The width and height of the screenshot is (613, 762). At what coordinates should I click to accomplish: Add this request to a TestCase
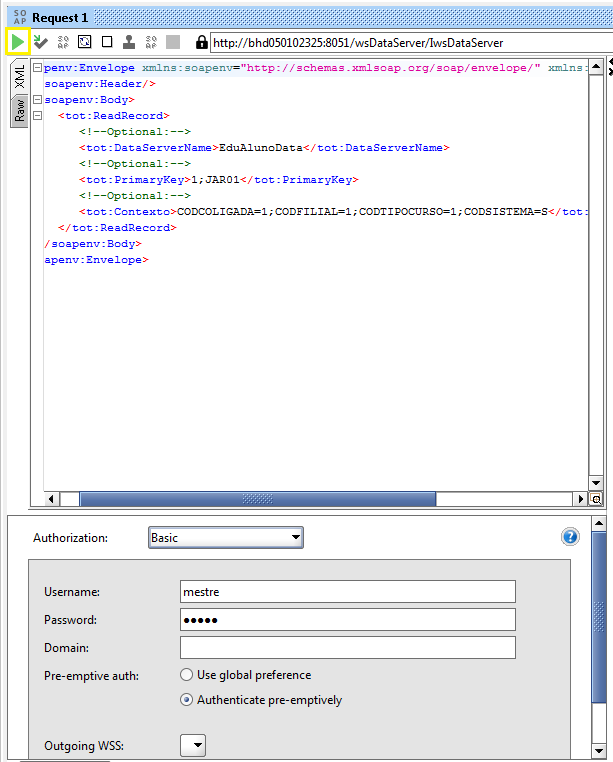click(40, 42)
